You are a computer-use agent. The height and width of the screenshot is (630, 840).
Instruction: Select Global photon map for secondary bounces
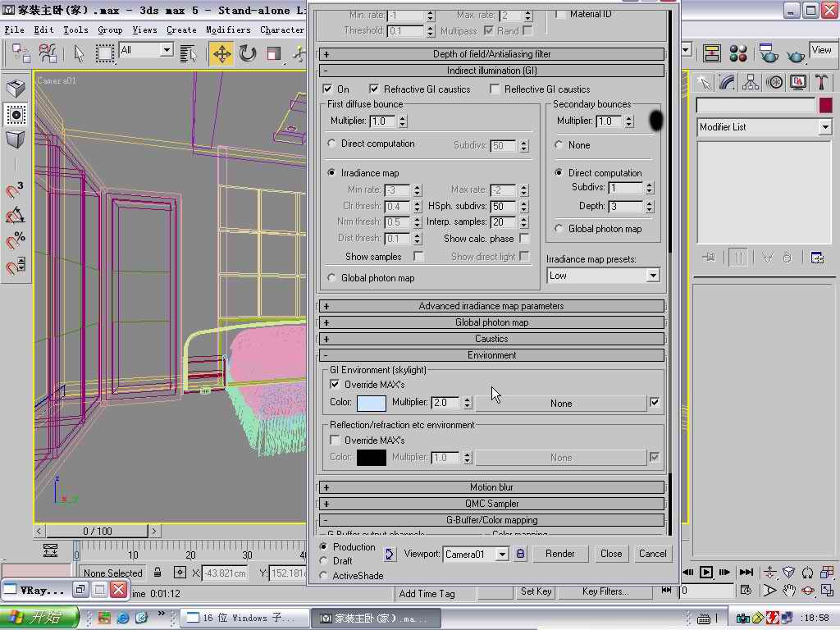[x=559, y=229]
